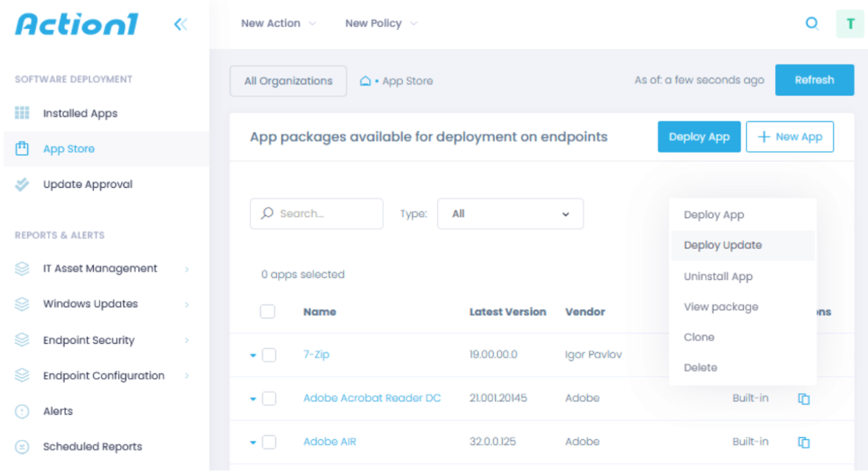Click the Refresh button
The width and height of the screenshot is (868, 471).
[x=814, y=79]
